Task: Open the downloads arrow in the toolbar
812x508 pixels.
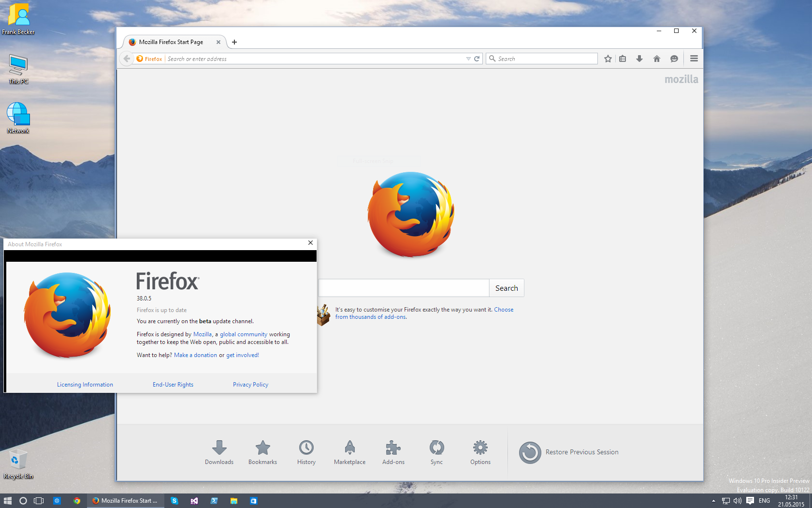Action: (639, 59)
